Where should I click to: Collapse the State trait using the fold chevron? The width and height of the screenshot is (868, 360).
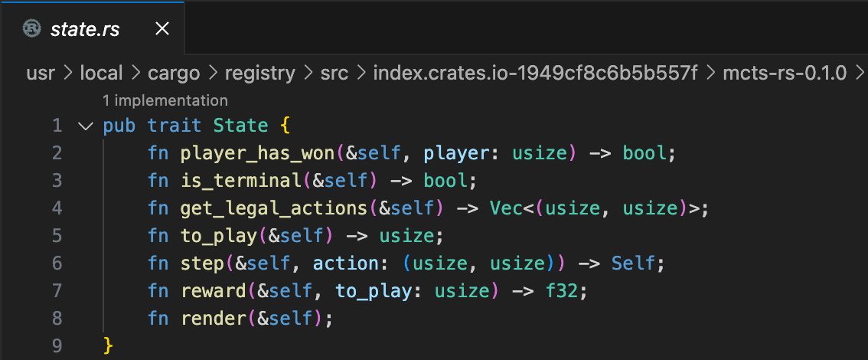84,126
